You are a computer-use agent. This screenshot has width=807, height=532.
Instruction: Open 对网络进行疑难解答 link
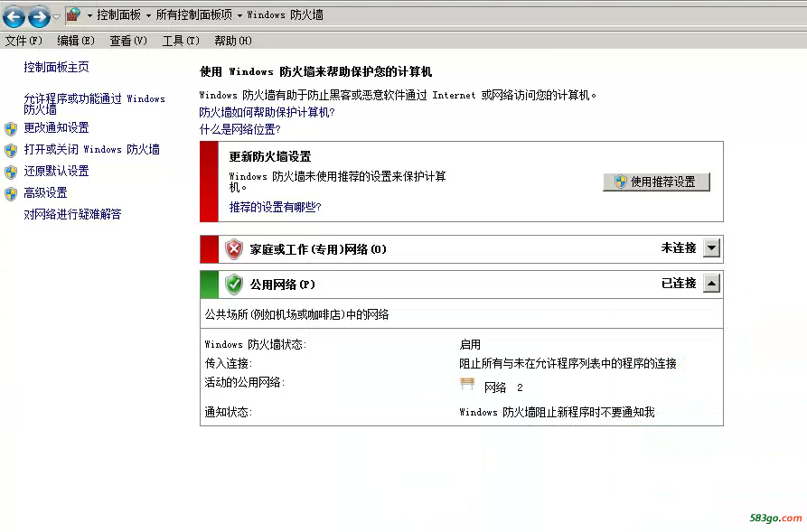[x=72, y=214]
